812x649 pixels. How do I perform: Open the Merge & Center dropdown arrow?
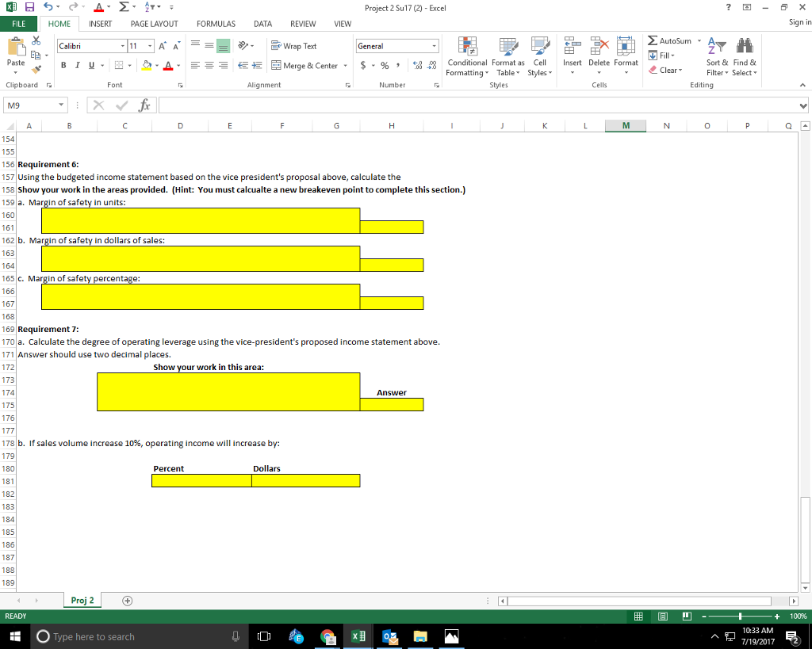(x=346, y=66)
